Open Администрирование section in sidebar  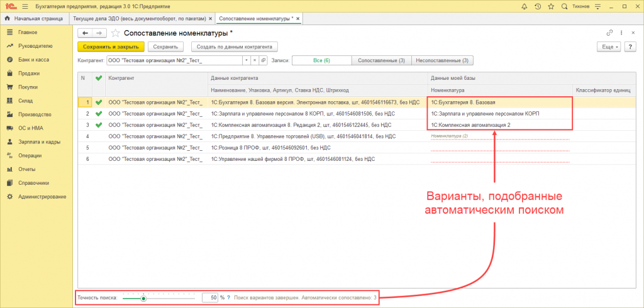(x=42, y=197)
